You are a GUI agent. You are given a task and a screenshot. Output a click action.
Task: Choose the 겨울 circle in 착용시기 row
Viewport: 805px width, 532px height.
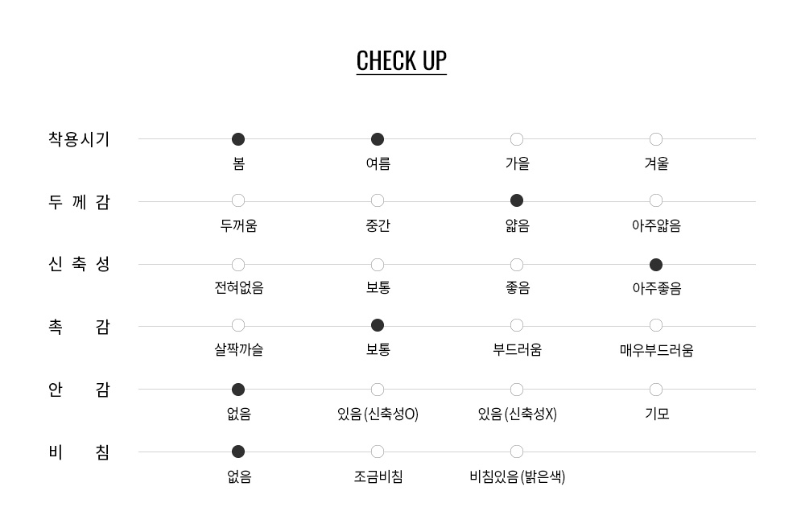tap(655, 139)
